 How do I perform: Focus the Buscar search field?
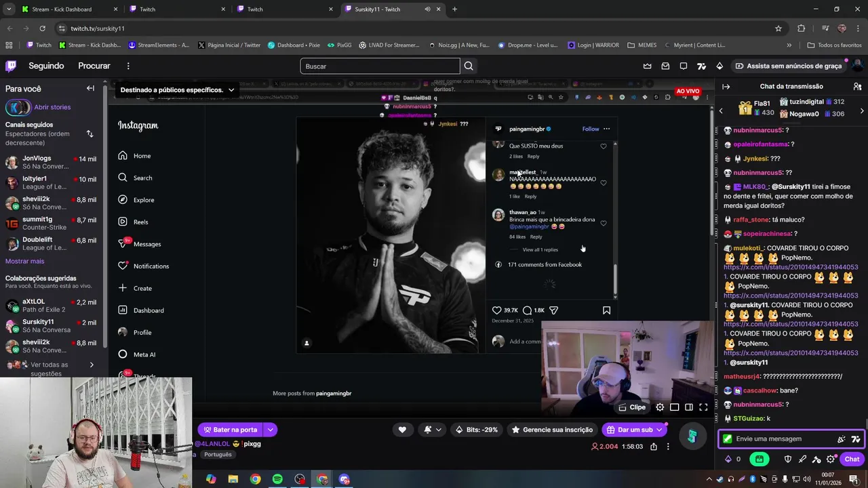coord(380,66)
